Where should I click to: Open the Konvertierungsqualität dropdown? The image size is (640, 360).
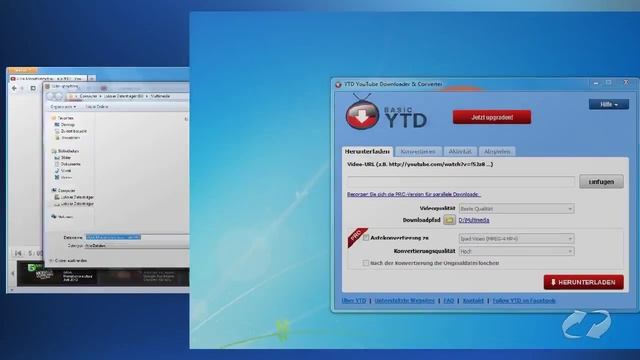click(x=517, y=251)
